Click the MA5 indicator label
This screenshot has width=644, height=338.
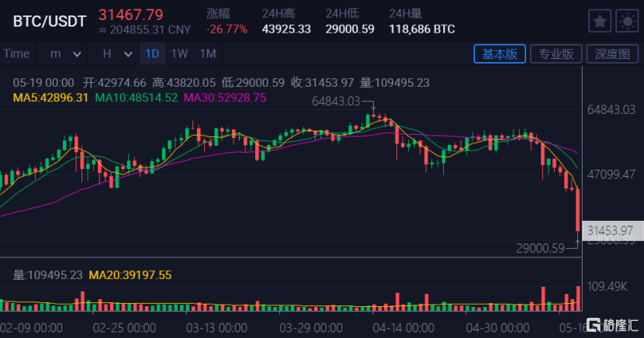click(50, 98)
